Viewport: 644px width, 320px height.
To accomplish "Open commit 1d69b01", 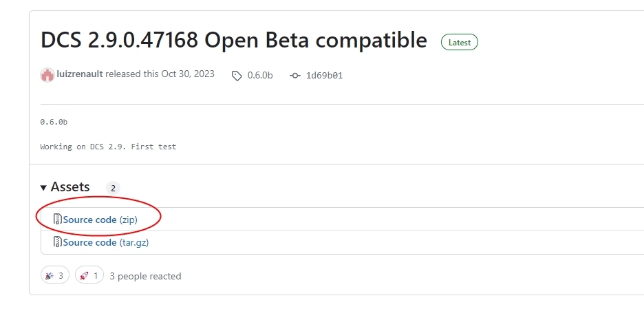I will 324,75.
